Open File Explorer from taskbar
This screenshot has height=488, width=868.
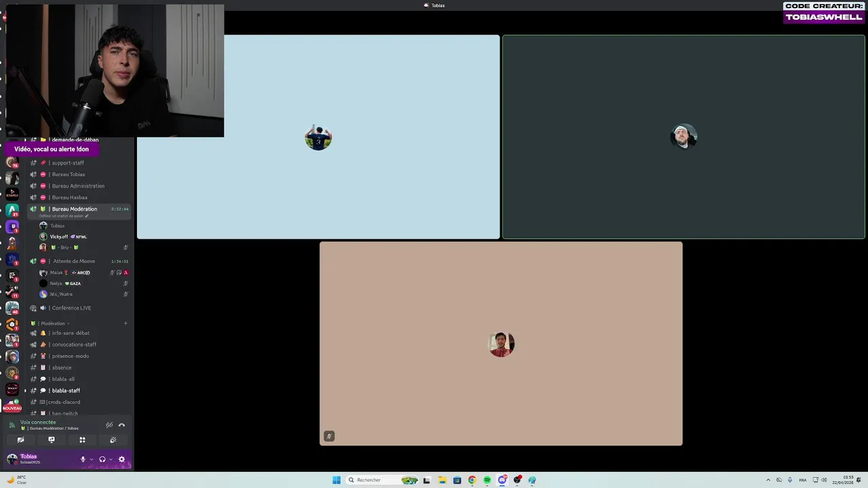pos(441,480)
